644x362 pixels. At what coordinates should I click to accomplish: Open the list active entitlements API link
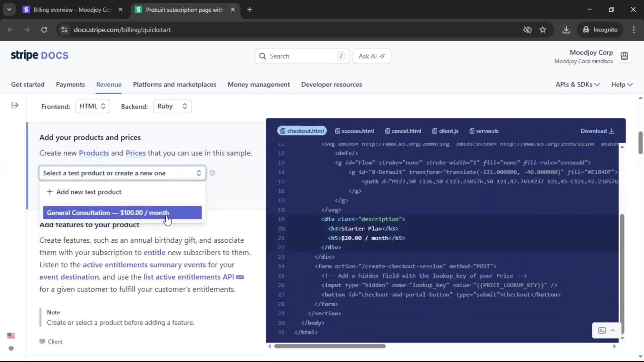tap(189, 277)
